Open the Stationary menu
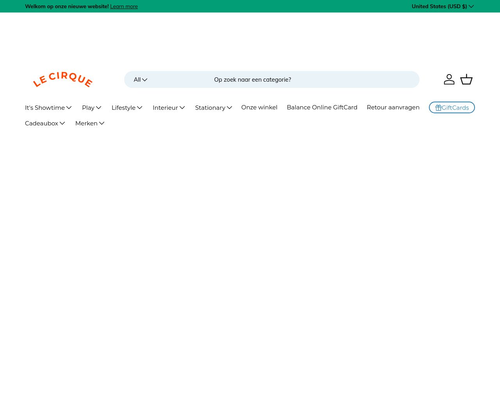Screen dimensions: 500x400 213,108
